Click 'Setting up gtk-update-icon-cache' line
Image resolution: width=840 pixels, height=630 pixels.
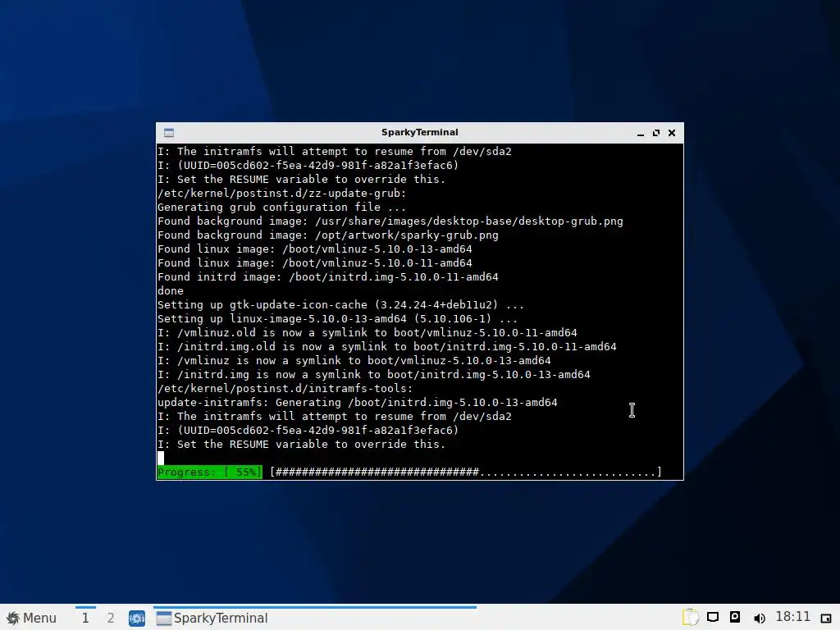(340, 305)
